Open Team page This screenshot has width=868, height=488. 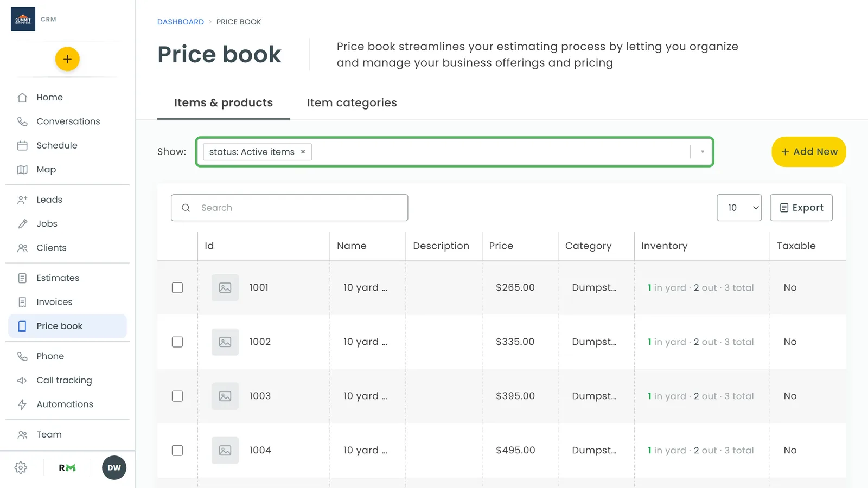(x=67, y=434)
